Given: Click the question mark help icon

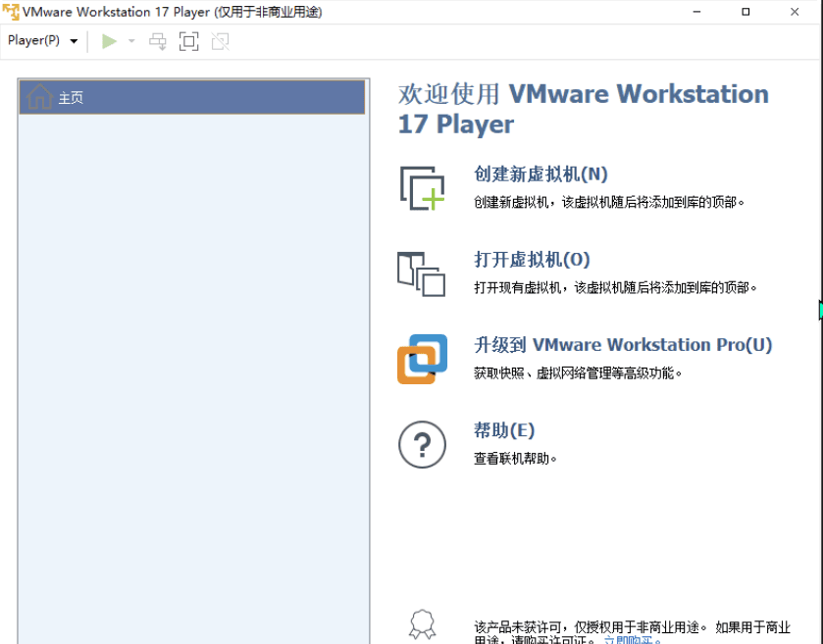Looking at the screenshot, I should (422, 444).
